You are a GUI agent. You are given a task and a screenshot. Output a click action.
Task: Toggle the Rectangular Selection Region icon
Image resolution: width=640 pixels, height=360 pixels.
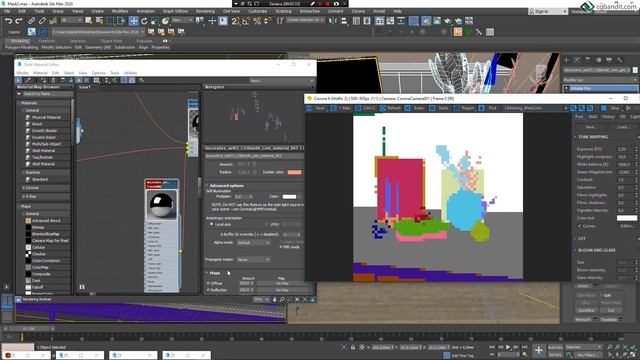(110, 21)
